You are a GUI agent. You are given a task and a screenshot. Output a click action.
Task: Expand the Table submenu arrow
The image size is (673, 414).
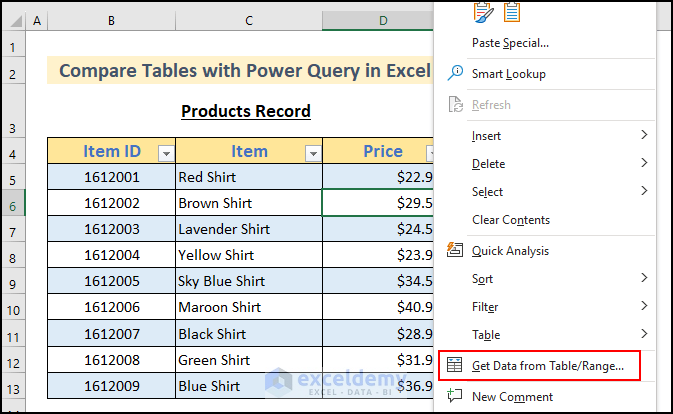point(644,333)
